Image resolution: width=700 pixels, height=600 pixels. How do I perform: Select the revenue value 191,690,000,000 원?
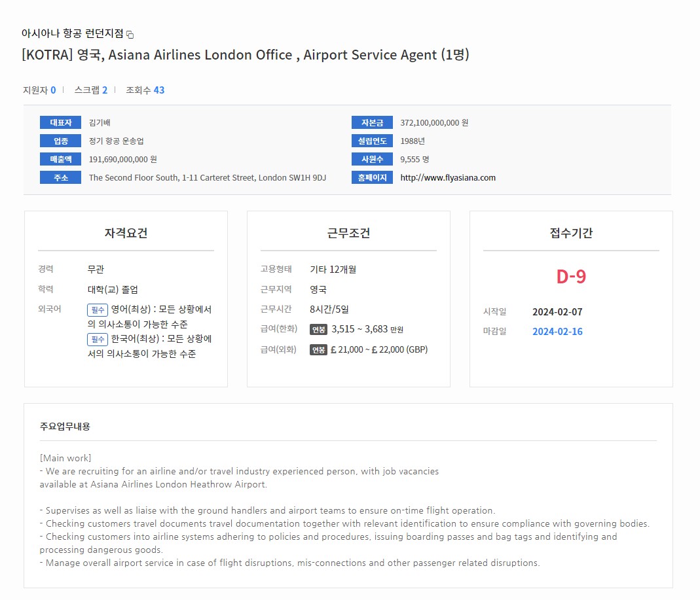[122, 159]
